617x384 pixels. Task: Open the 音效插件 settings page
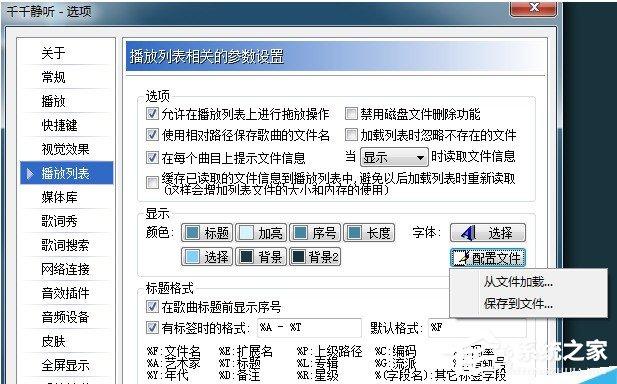(x=65, y=293)
